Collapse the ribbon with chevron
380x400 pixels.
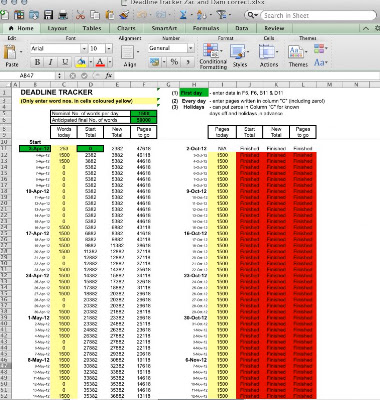coord(366,28)
